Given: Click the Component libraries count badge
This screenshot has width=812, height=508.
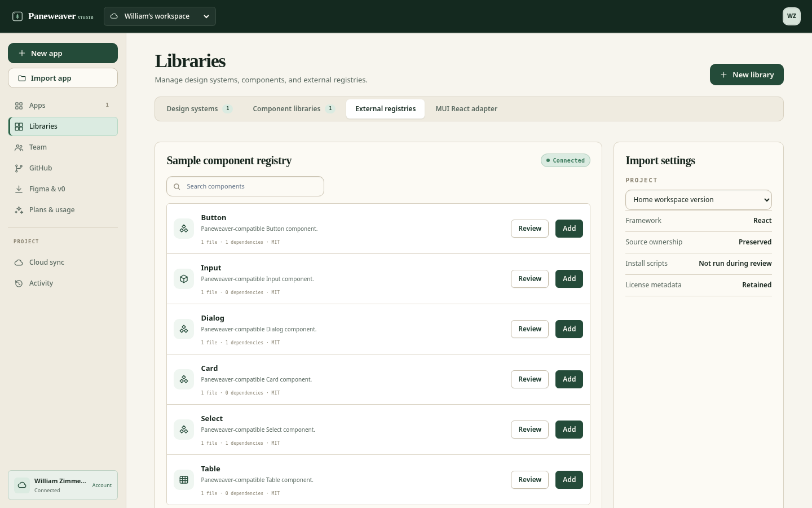Looking at the screenshot, I should click(x=330, y=109).
